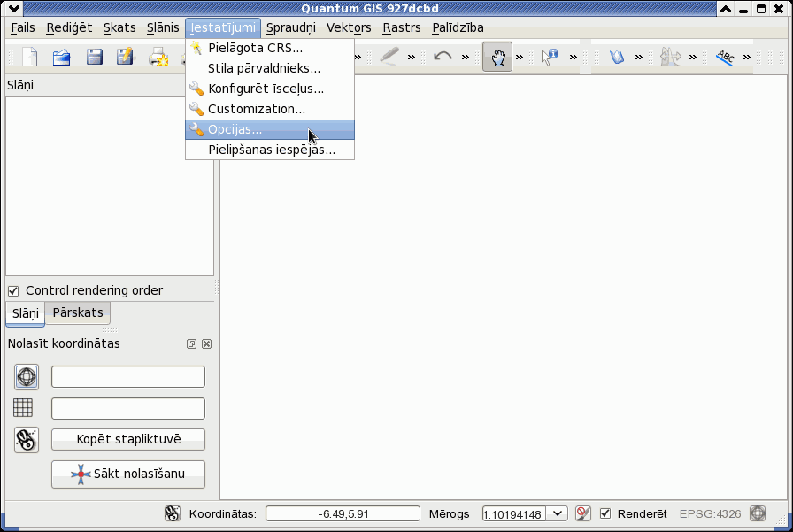Expand toolbar overflow chevron after the Undo icon

click(x=466, y=58)
